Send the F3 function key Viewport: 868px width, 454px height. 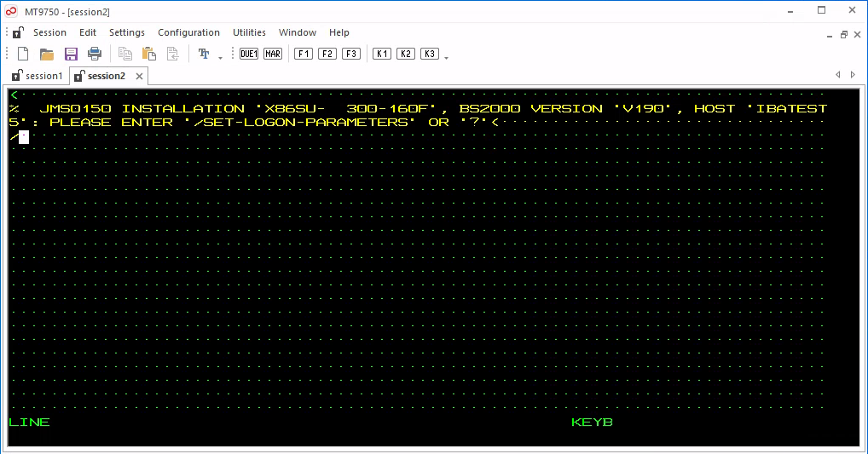[351, 54]
